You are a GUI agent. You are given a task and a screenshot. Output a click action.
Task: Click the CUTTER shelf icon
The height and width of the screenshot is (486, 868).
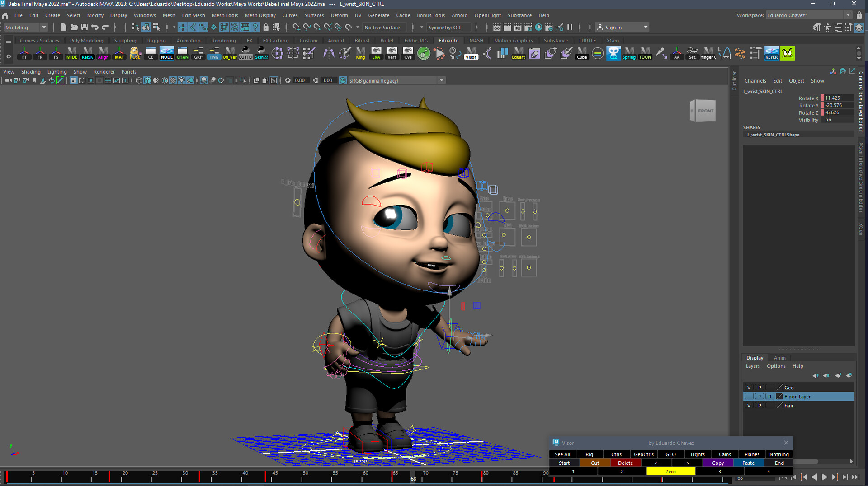coord(245,53)
